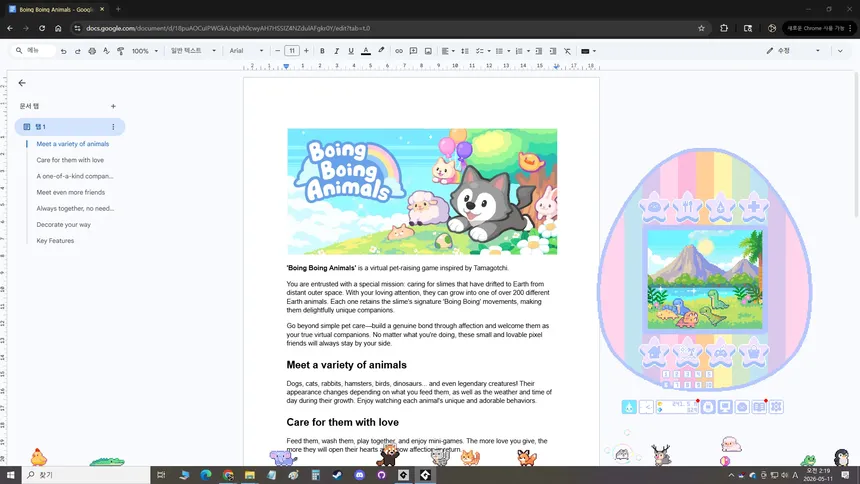Click the water drop wash star button
860x484 pixels.
(720, 207)
